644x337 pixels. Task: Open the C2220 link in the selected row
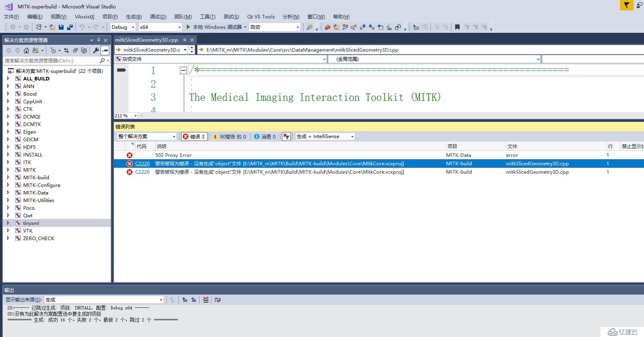point(142,164)
